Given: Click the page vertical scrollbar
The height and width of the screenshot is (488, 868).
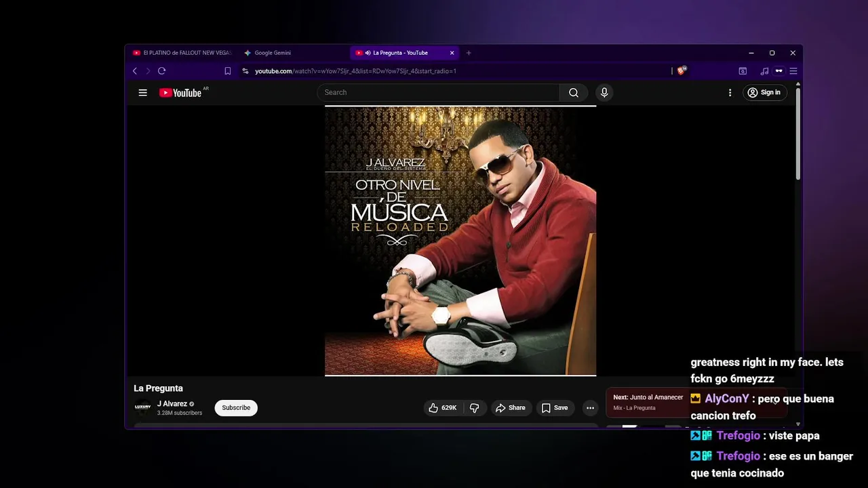Looking at the screenshot, I should (x=798, y=133).
